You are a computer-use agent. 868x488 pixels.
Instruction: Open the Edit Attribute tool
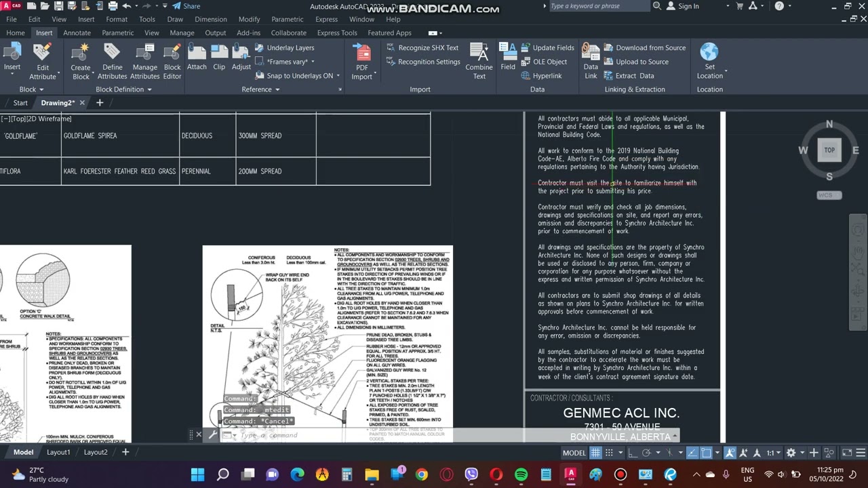pos(43,61)
